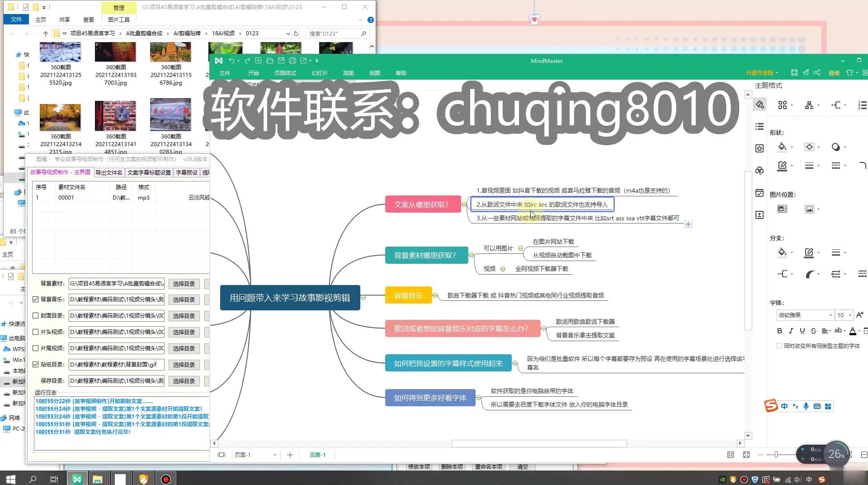Click 选择目录 for 保存目录

coord(184,381)
